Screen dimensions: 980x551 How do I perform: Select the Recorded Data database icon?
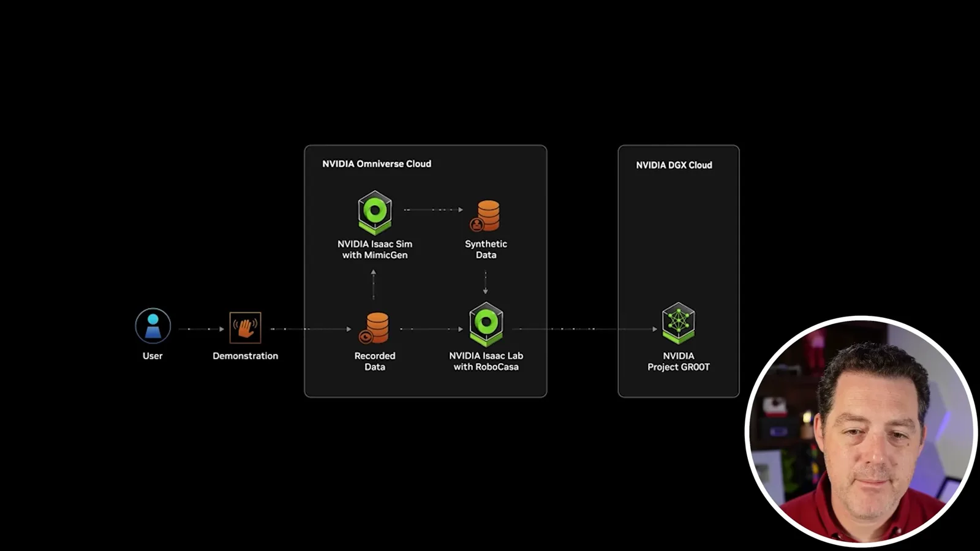tap(375, 328)
